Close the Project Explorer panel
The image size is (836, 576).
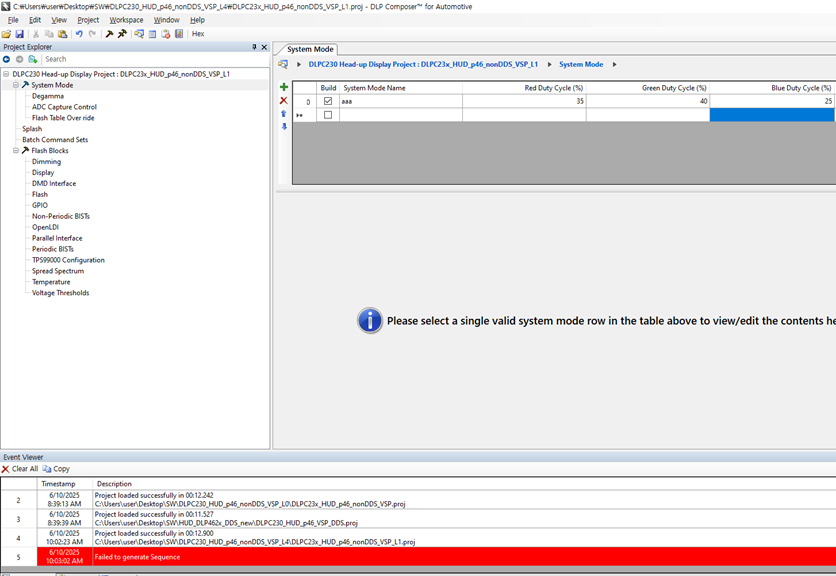[x=264, y=47]
